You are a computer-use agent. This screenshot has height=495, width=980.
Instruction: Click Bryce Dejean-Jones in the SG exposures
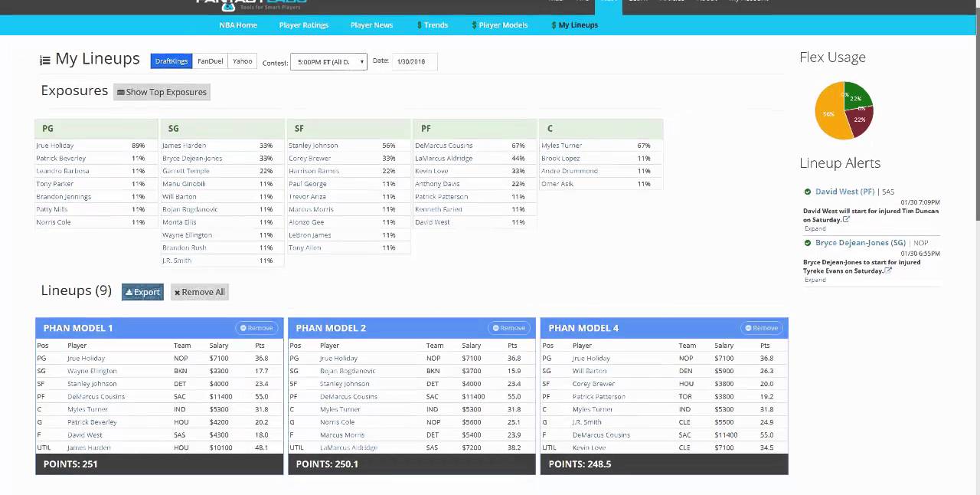tap(192, 159)
